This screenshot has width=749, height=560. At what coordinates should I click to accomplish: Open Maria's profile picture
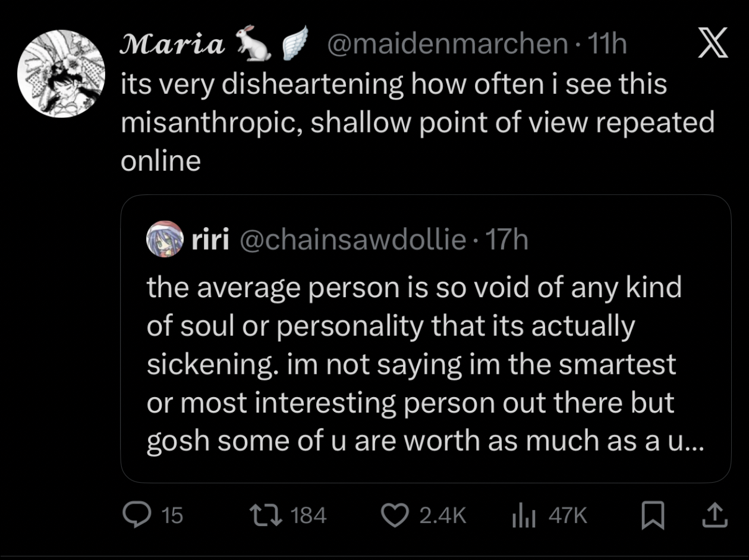point(61,74)
